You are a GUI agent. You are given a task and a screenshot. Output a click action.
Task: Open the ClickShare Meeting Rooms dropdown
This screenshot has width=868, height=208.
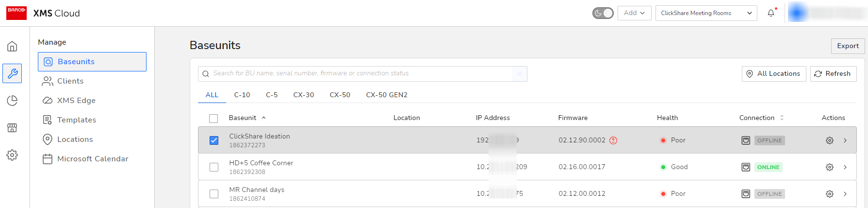point(706,13)
